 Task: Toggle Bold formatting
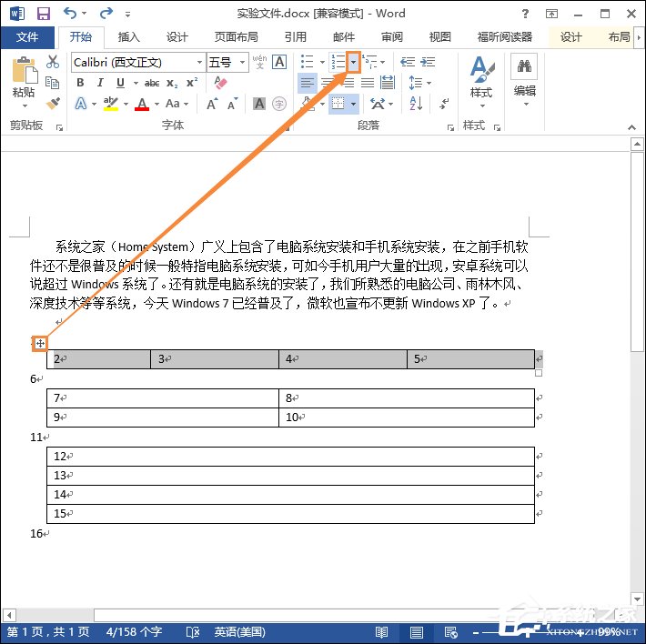80,83
